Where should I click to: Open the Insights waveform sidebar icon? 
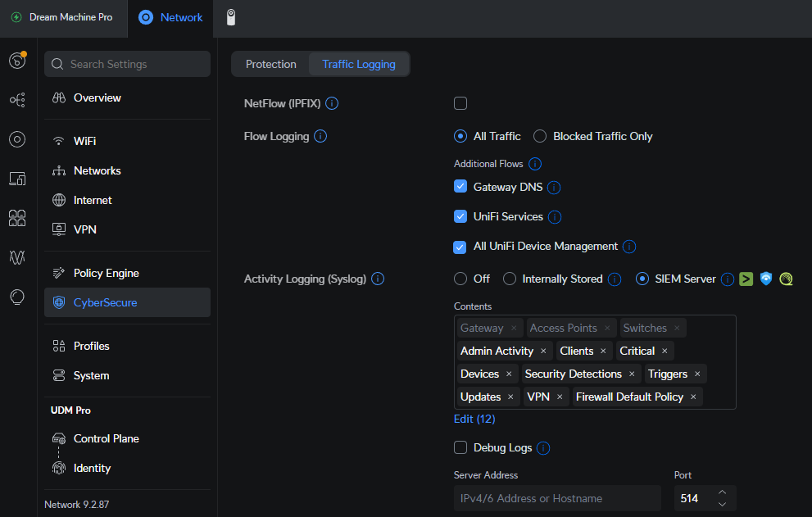pos(16,257)
